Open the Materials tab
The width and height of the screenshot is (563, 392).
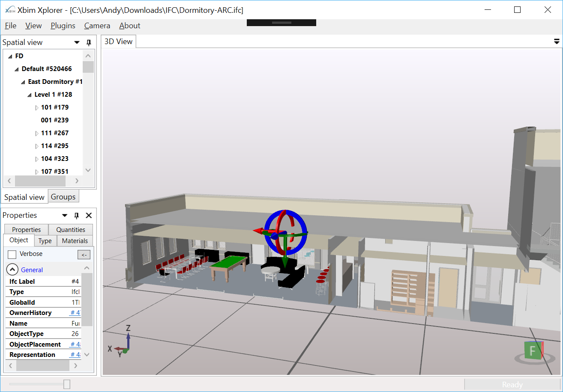pos(75,241)
